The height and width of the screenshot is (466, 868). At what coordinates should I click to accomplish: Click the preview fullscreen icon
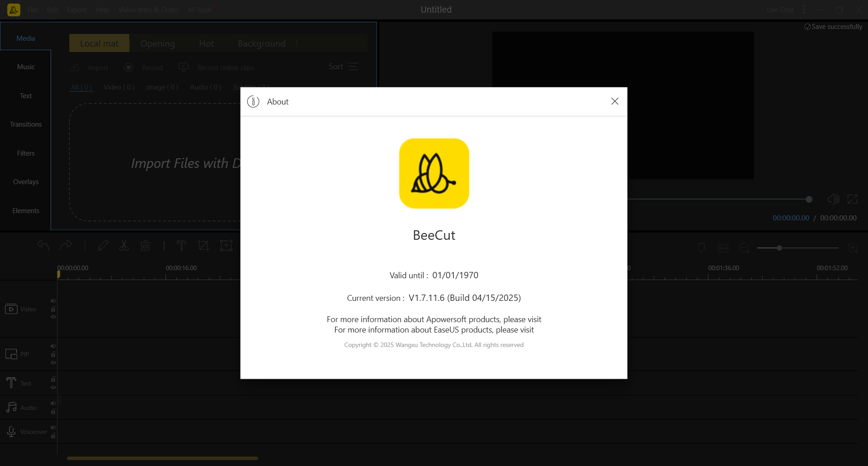tap(853, 199)
